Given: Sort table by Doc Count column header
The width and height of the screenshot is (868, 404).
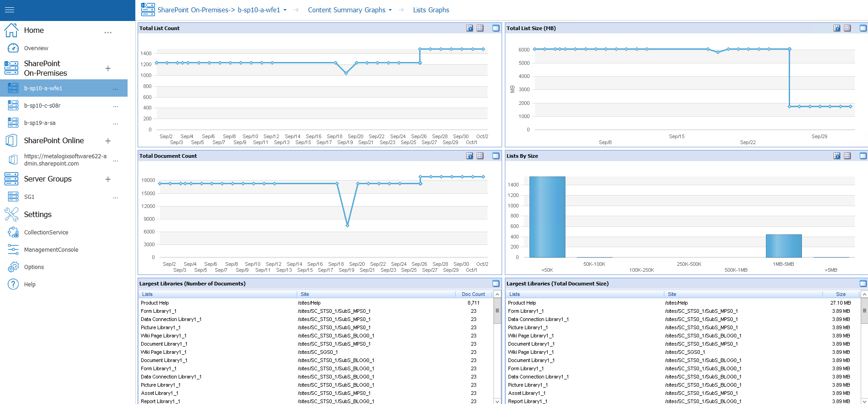Looking at the screenshot, I should (473, 295).
